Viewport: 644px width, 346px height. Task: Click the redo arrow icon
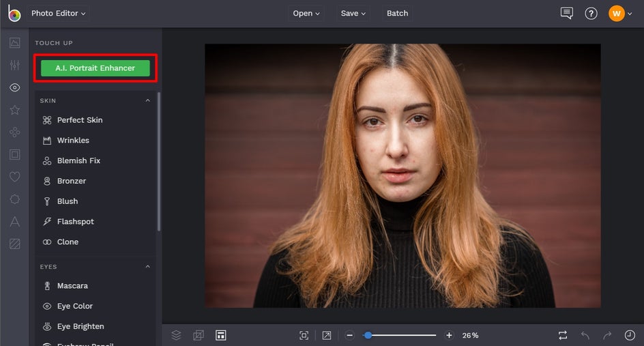pos(607,335)
